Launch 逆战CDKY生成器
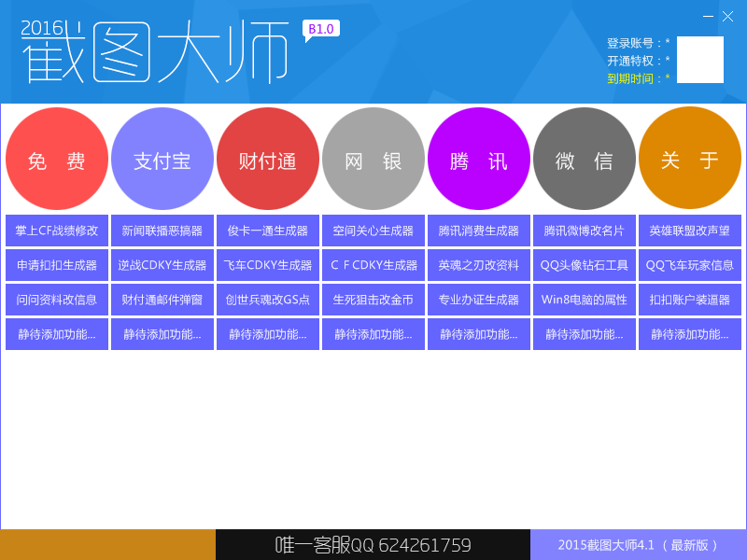The width and height of the screenshot is (747, 560). click(162, 265)
